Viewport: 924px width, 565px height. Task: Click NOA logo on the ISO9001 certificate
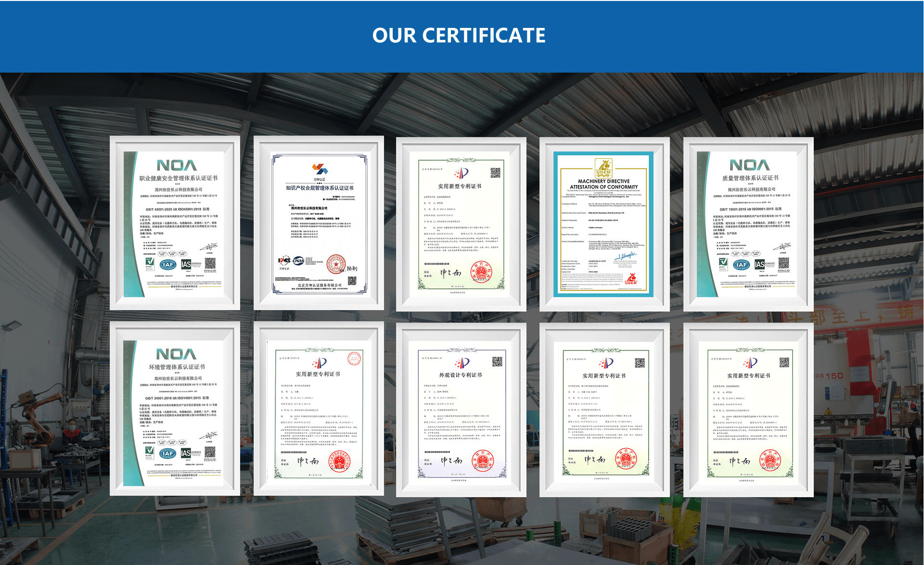pyautogui.click(x=749, y=165)
